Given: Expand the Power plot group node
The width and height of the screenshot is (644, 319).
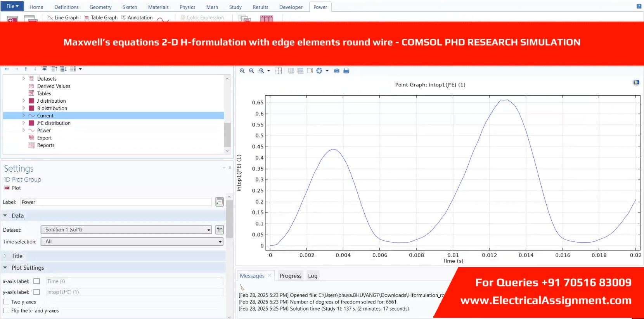Looking at the screenshot, I should [x=24, y=130].
